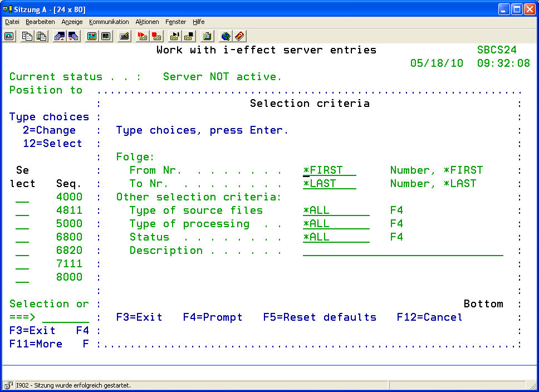Click the paste icon in toolbar
The image size is (539, 392).
click(41, 36)
